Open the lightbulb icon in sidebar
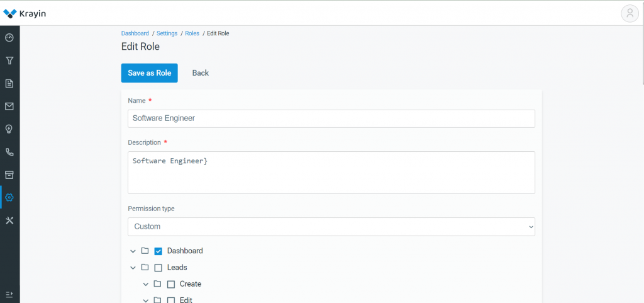644x303 pixels. tap(9, 129)
